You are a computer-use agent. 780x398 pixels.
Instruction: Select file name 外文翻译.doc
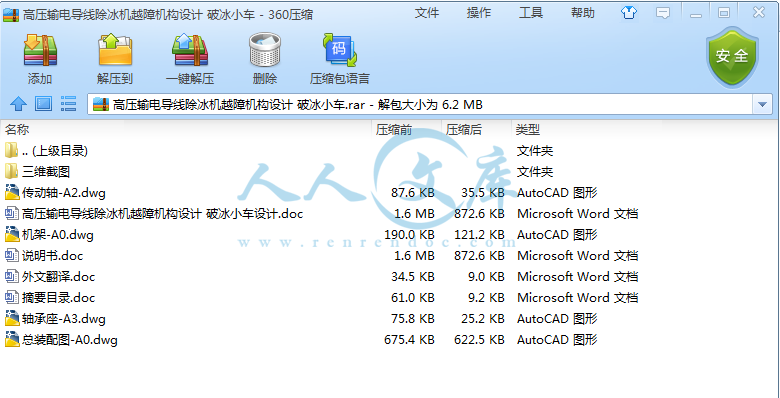(x=58, y=277)
